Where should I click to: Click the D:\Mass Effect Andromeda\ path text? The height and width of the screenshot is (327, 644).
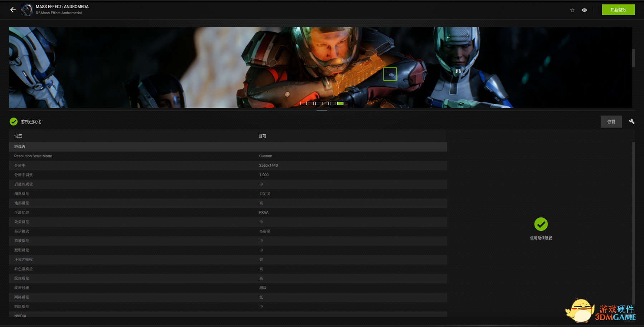click(x=59, y=13)
